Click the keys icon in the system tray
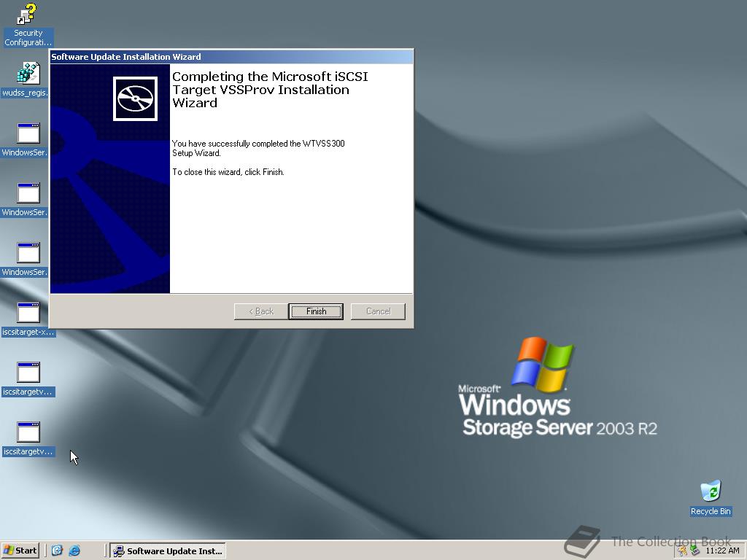The width and height of the screenshot is (747, 560). tap(683, 551)
